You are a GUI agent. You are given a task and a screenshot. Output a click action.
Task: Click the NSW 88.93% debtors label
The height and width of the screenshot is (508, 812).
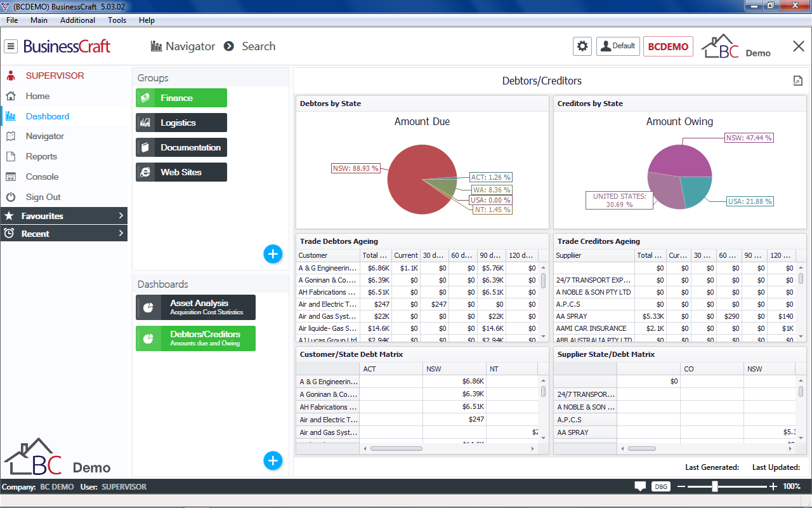tap(356, 168)
